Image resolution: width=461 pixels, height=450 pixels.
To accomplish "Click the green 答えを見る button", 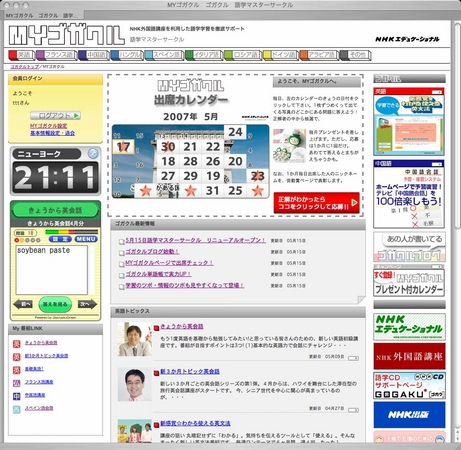I will point(55,304).
